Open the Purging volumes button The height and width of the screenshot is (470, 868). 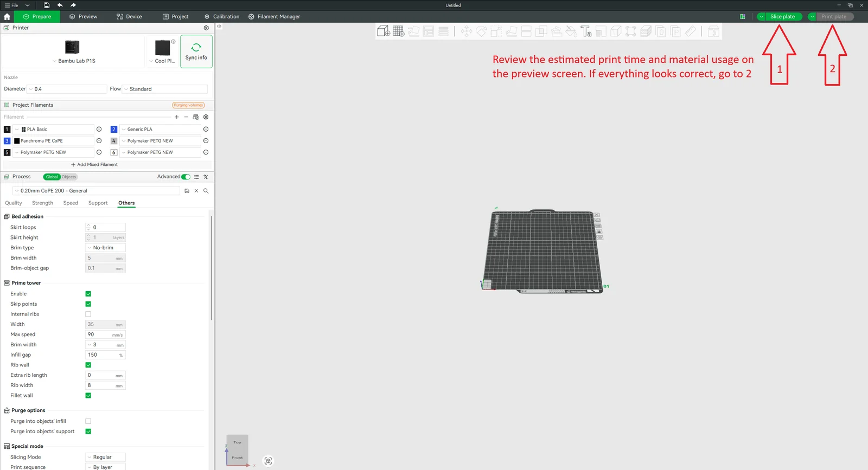pos(188,105)
